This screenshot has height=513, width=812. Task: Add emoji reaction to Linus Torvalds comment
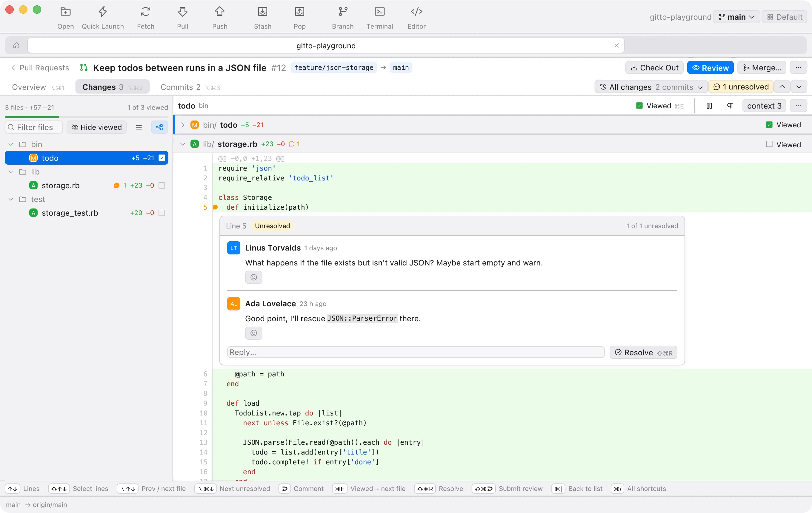[253, 277]
